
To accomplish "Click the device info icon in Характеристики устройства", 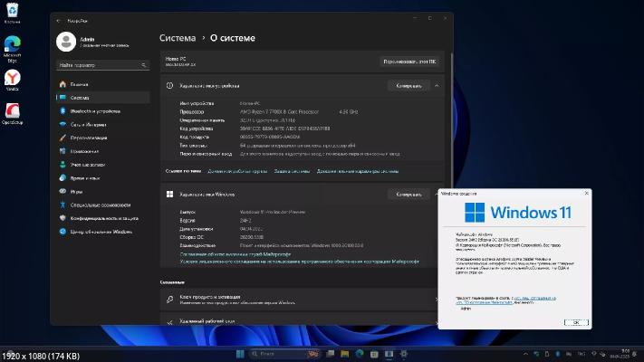I will point(169,86).
